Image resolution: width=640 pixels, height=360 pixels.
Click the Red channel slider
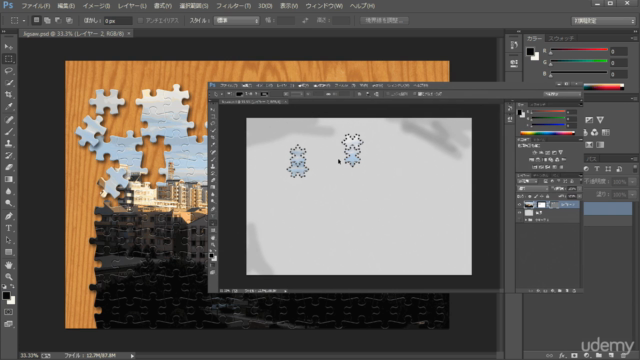pyautogui.click(x=579, y=51)
